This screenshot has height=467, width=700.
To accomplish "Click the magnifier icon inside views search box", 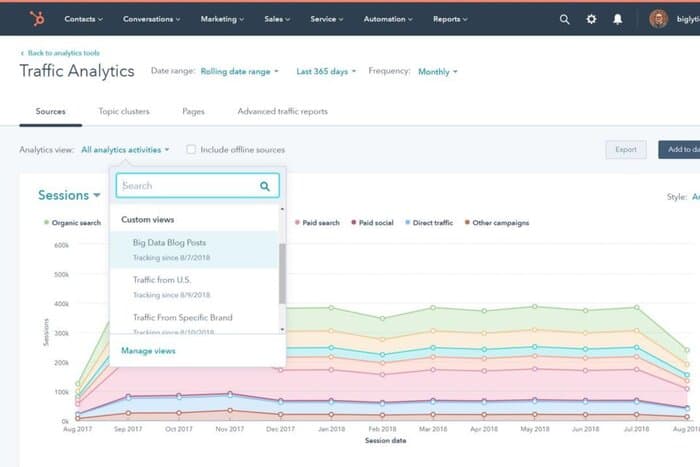I will (x=265, y=186).
